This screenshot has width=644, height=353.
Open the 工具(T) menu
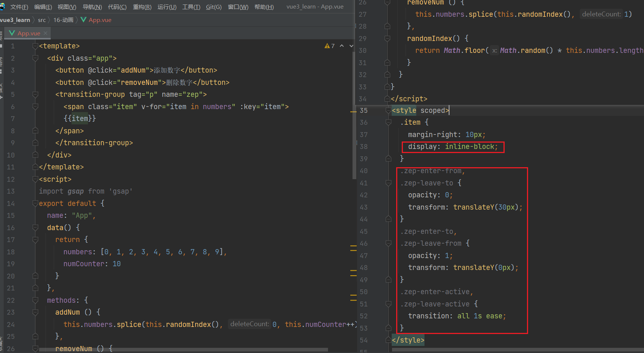(x=191, y=7)
